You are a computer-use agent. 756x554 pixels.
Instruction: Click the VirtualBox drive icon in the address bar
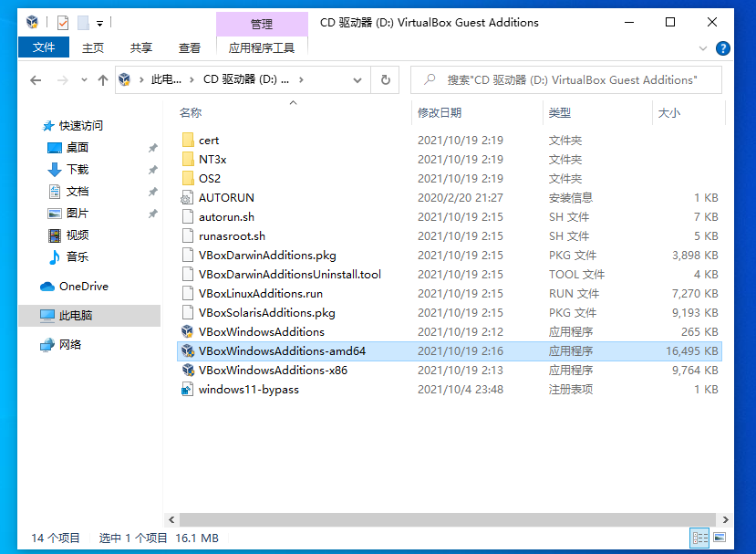pos(125,79)
